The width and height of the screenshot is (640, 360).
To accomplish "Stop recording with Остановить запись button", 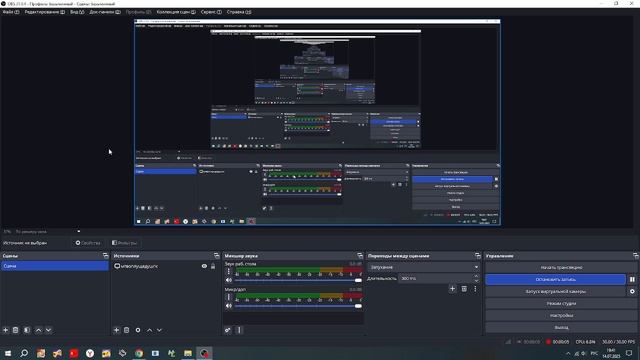I will [556, 280].
